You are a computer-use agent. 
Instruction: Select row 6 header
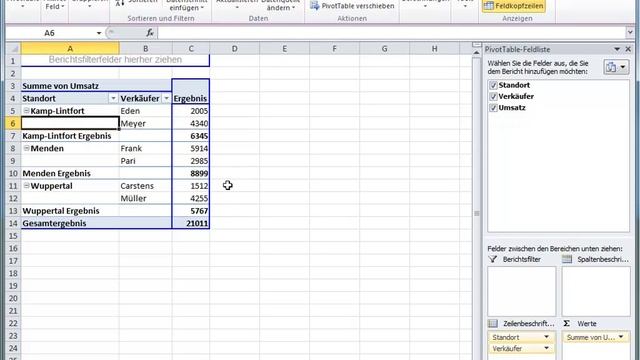click(13, 123)
